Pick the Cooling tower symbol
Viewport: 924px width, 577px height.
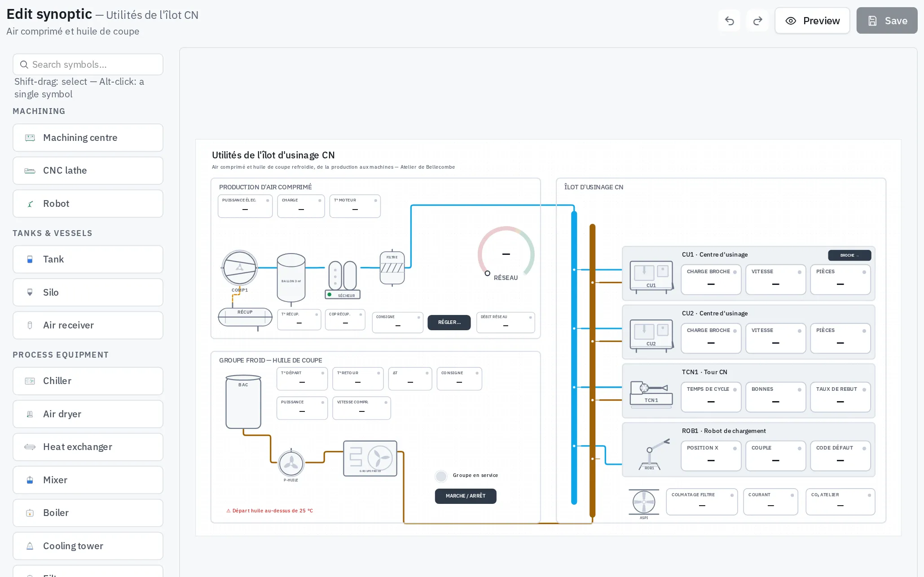[x=88, y=546]
